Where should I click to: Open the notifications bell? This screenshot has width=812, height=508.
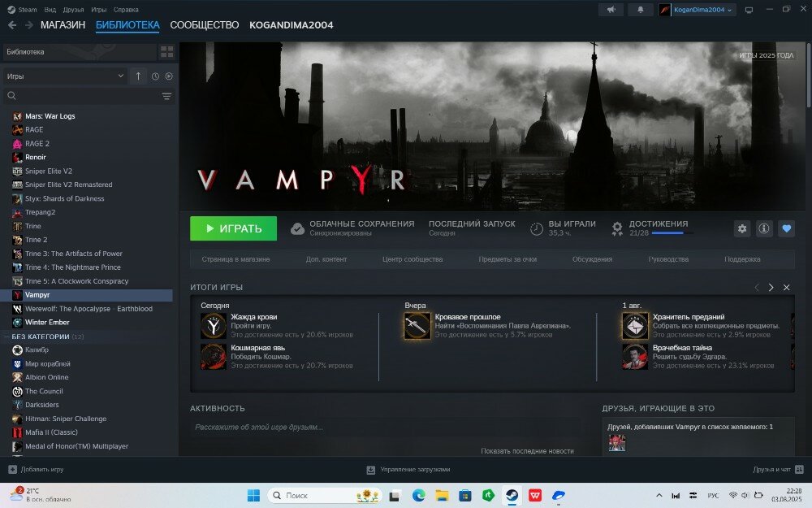pyautogui.click(x=640, y=10)
